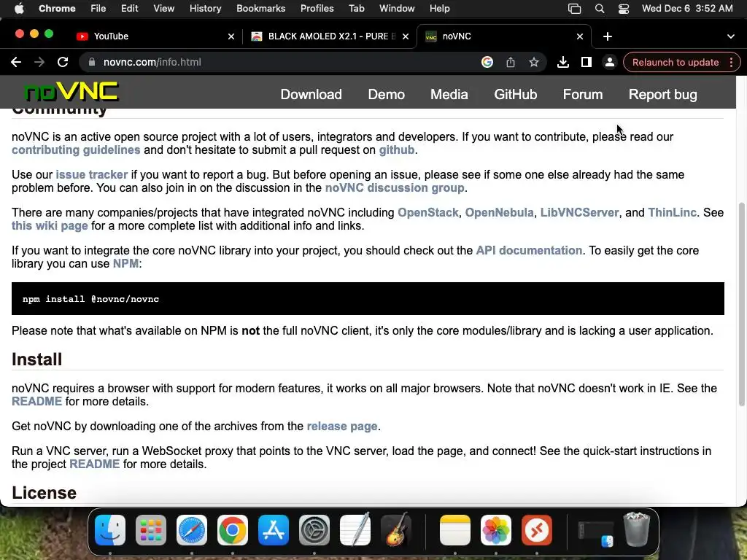Image resolution: width=747 pixels, height=560 pixels.
Task: Click the screen mirroring icon in the menu bar
Action: click(575, 9)
